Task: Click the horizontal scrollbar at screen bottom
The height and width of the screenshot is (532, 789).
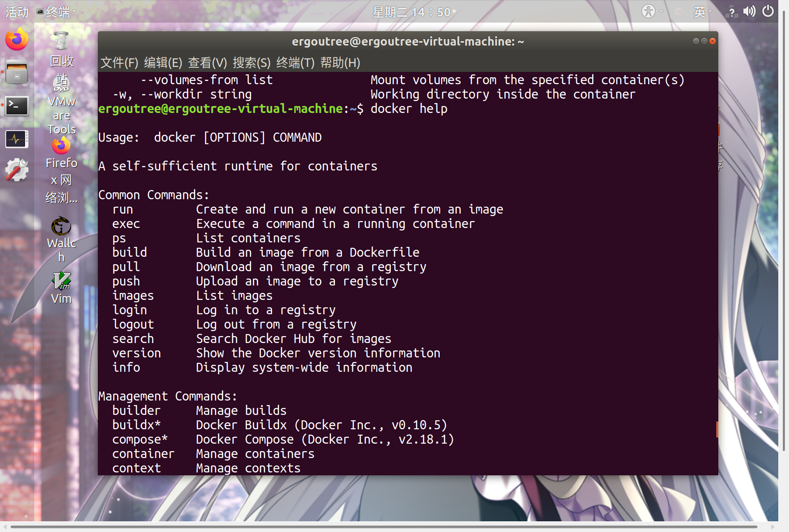Action: point(384,527)
